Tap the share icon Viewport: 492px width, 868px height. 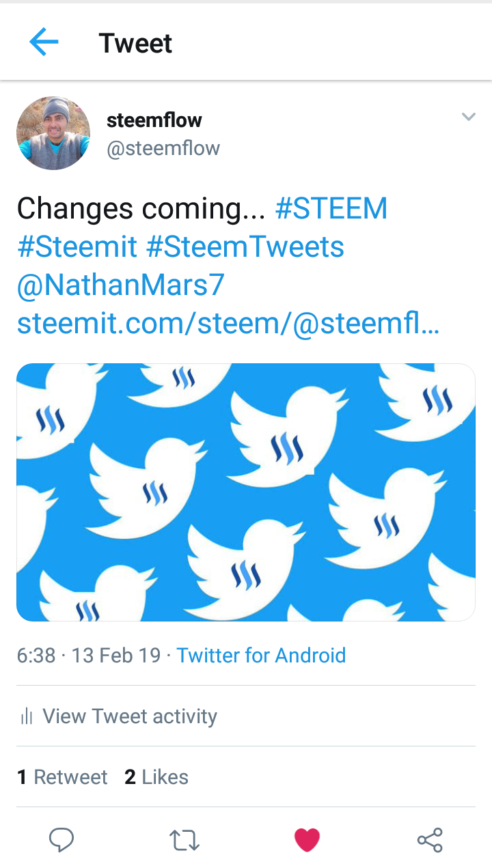click(x=430, y=840)
